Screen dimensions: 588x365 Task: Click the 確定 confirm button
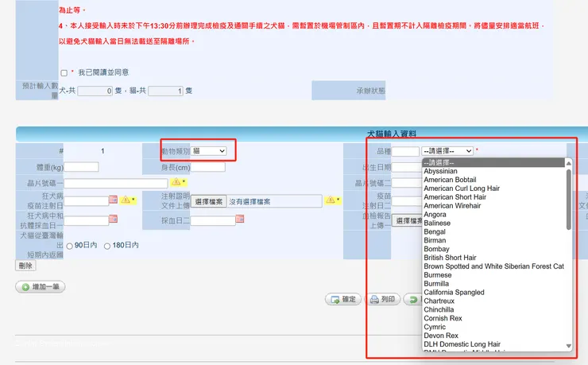click(343, 299)
